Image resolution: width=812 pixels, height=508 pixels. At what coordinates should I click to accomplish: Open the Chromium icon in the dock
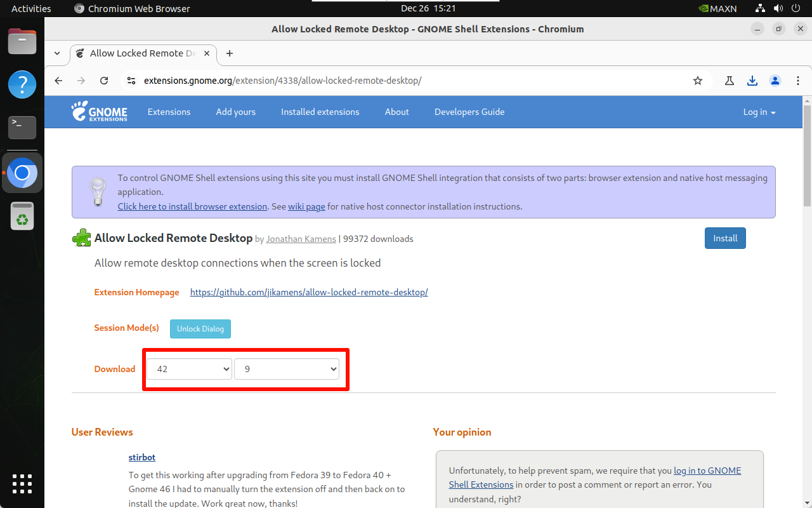coord(22,173)
